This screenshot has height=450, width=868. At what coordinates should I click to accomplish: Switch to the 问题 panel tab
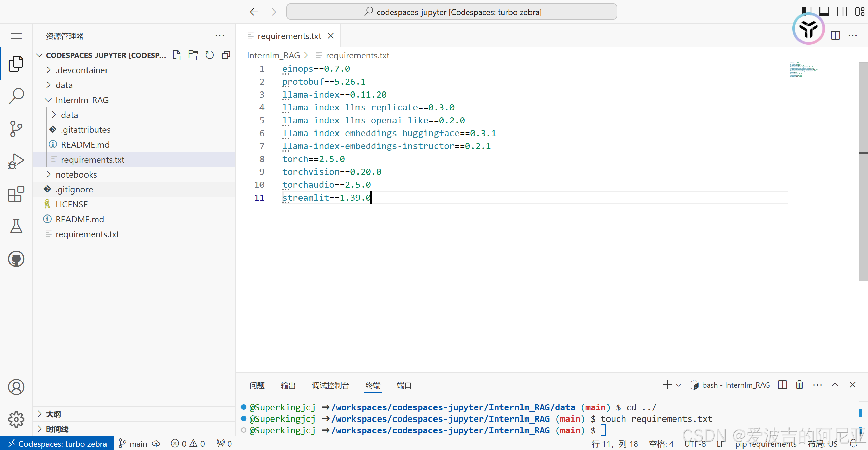257,385
